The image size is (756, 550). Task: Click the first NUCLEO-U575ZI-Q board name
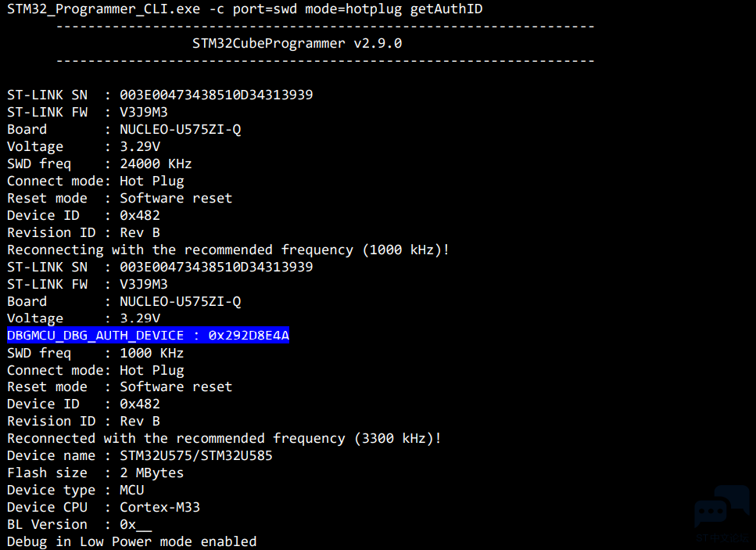[181, 129]
